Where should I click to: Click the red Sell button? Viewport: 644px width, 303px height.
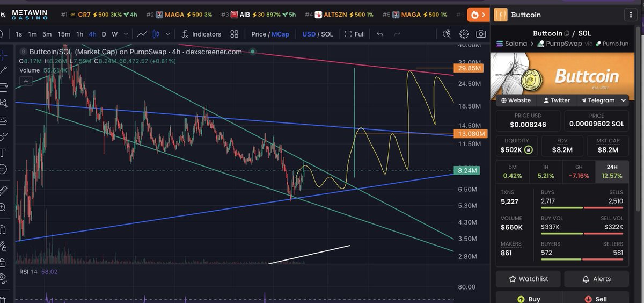click(596, 298)
